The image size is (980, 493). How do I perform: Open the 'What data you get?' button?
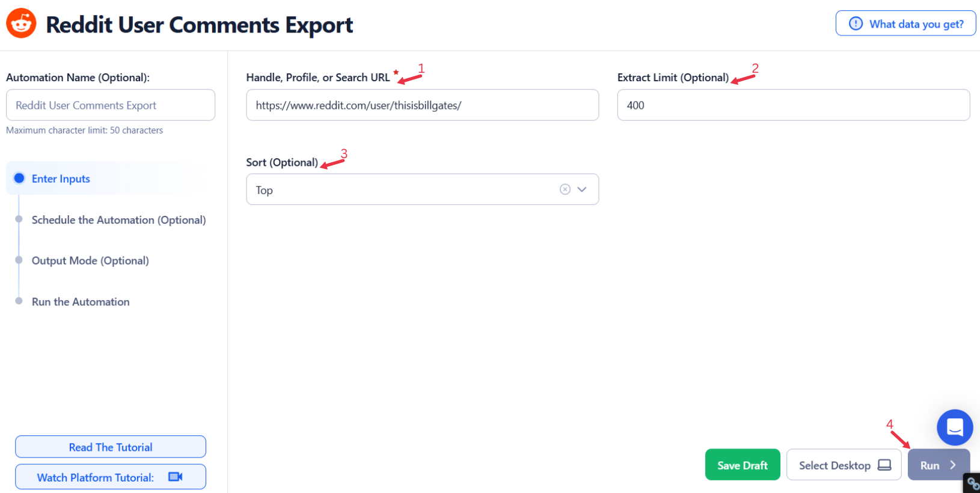905,23
